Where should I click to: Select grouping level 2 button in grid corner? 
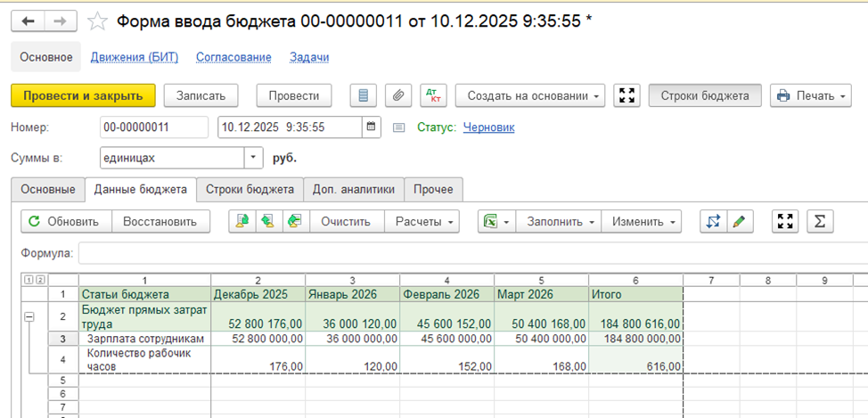tap(40, 280)
